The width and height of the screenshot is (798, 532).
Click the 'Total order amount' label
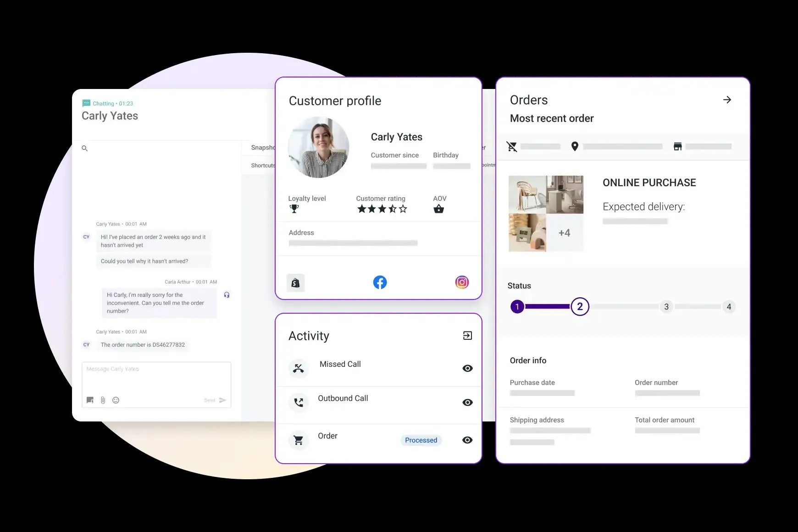point(665,420)
